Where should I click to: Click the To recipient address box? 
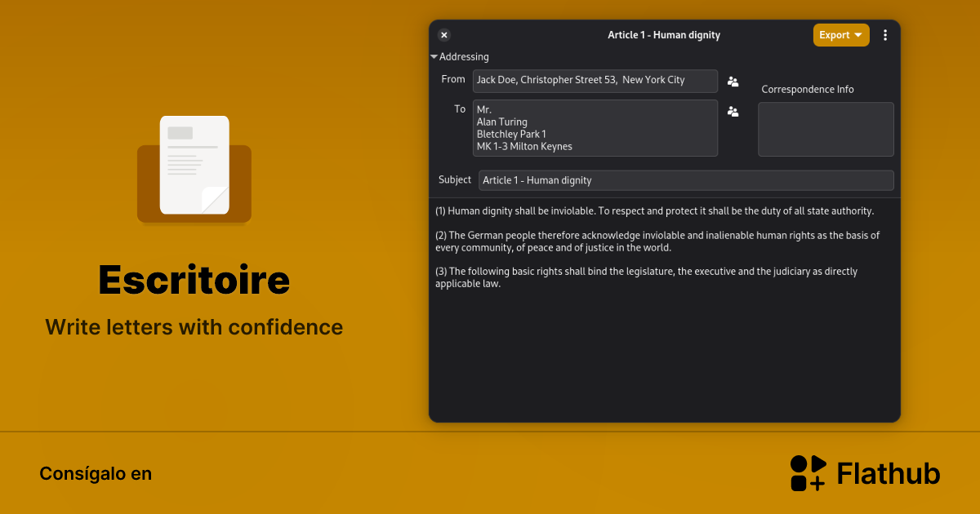(595, 127)
